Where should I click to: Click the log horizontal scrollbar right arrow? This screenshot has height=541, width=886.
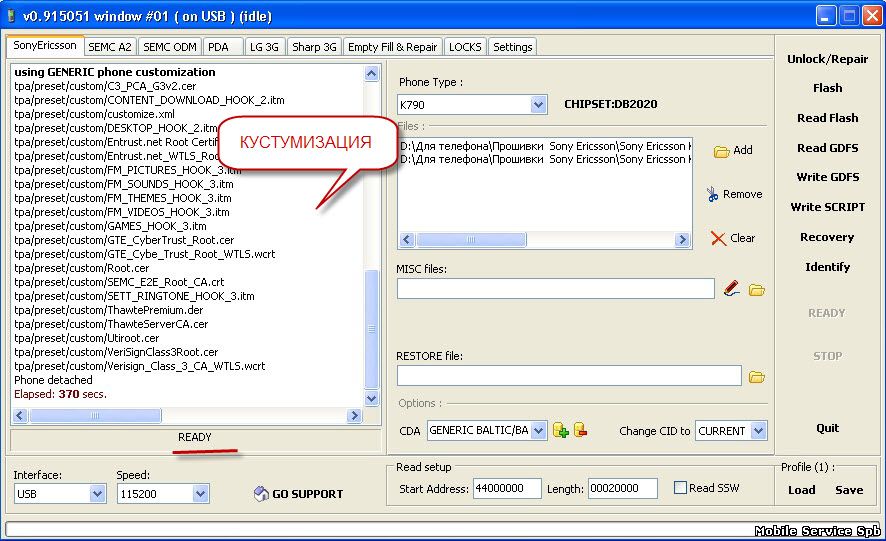click(354, 416)
